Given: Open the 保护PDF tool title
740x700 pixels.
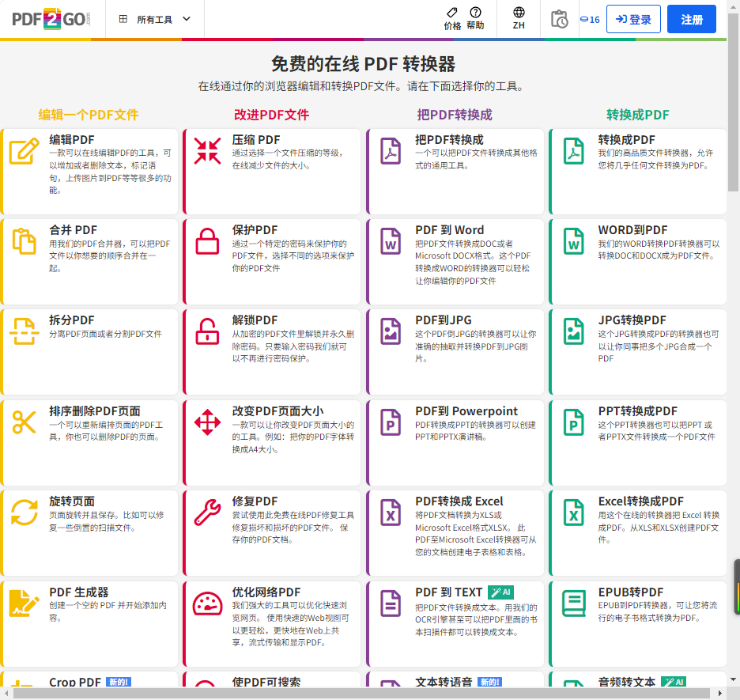Looking at the screenshot, I should click(x=255, y=230).
